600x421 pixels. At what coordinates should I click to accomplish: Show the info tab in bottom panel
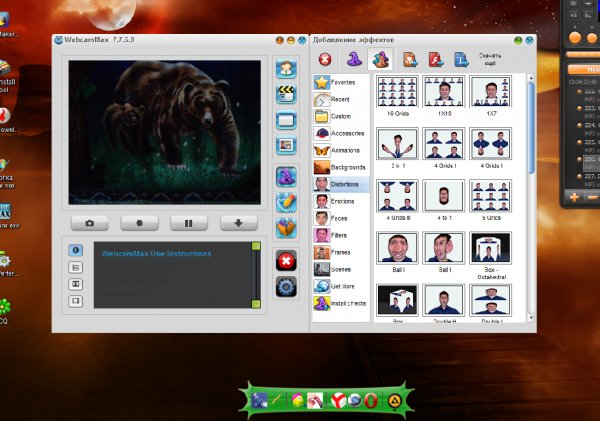point(75,250)
